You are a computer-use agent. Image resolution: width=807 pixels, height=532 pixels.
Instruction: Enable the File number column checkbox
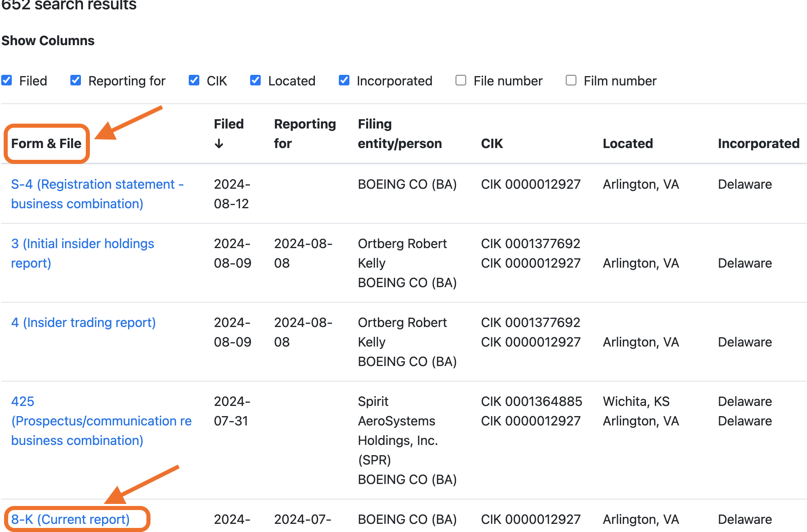[461, 81]
